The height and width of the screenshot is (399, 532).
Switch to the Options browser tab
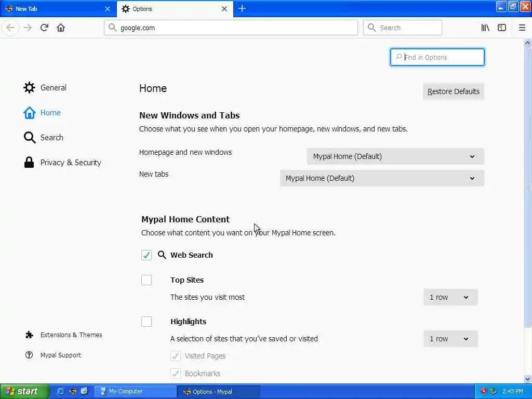175,9
